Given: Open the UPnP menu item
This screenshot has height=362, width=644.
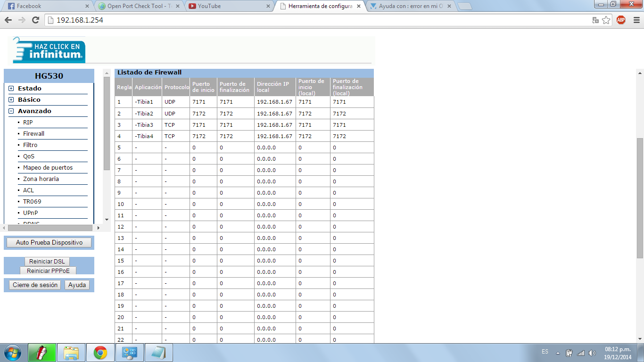Looking at the screenshot, I should pyautogui.click(x=30, y=213).
